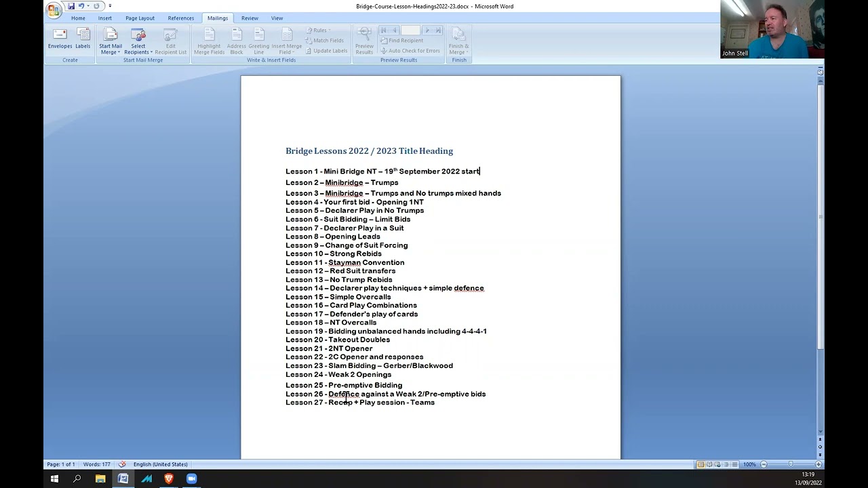Click Match Fields

click(324, 41)
